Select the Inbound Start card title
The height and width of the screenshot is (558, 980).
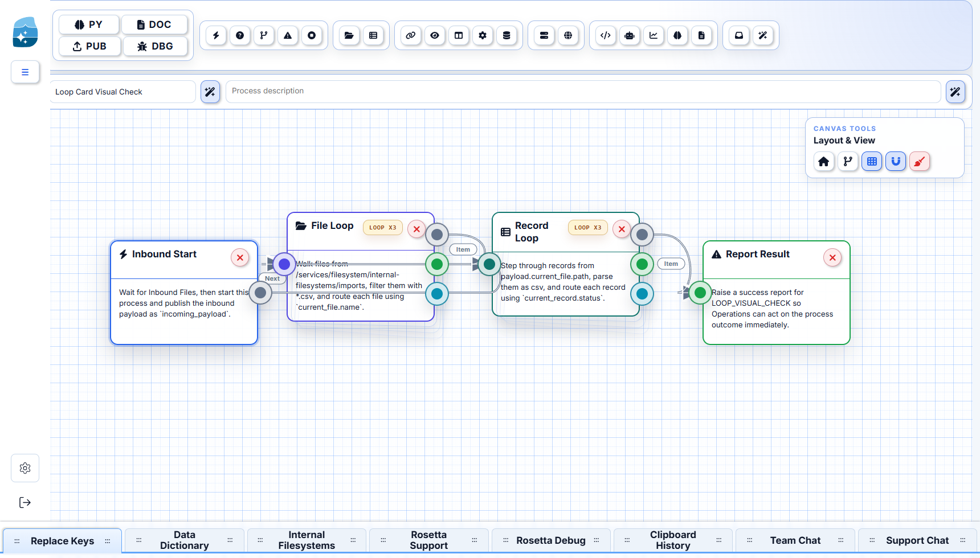click(x=164, y=254)
